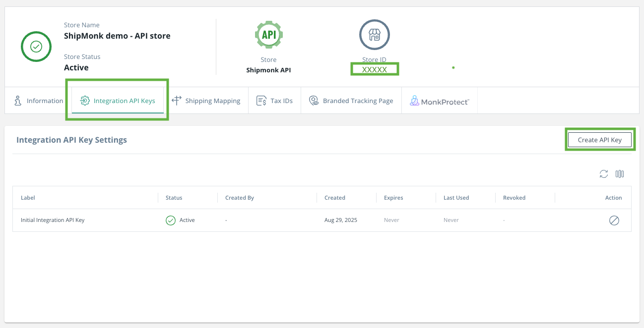Image resolution: width=644 pixels, height=328 pixels.
Task: Revoke the Initial Integration API Key
Action: tap(614, 220)
